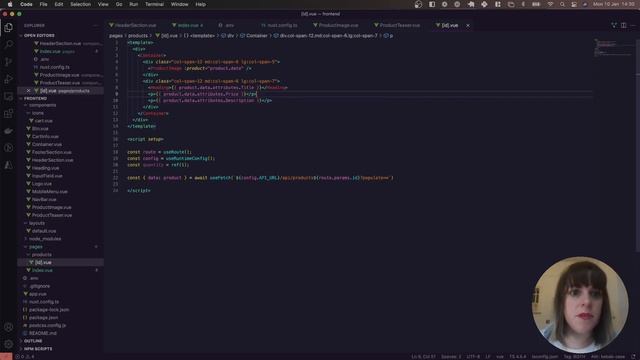Open macOS Control Center icon
This screenshot has width=640, height=360.
(x=574, y=4)
